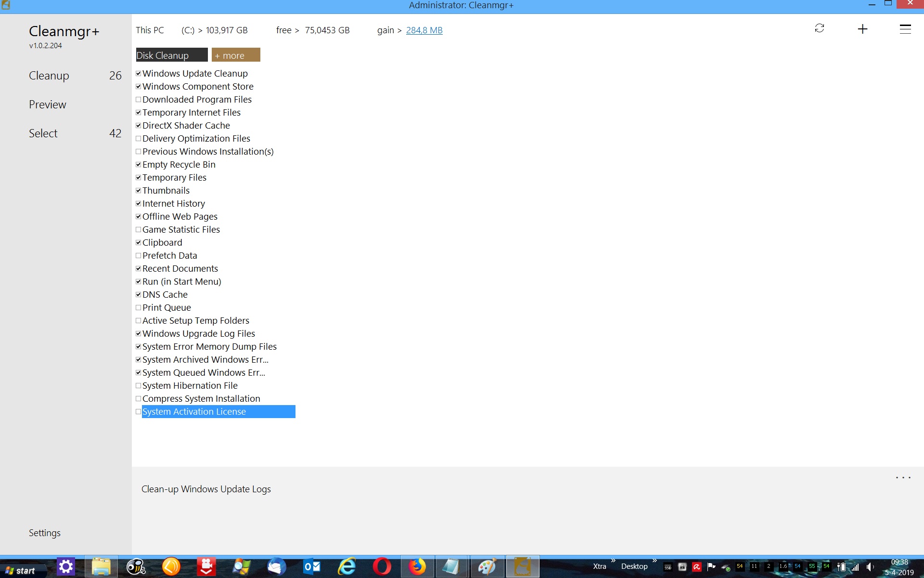This screenshot has width=924, height=578.
Task: Click the Cleanmgr+ taskbar icon
Action: (x=522, y=567)
